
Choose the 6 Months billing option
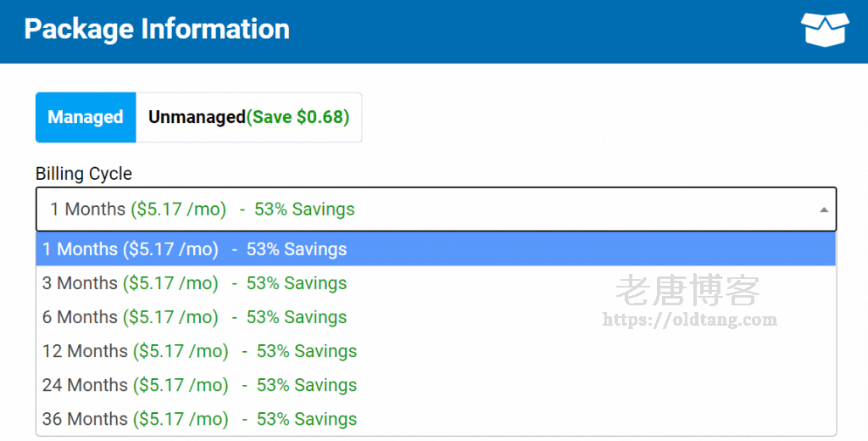pyautogui.click(x=195, y=317)
